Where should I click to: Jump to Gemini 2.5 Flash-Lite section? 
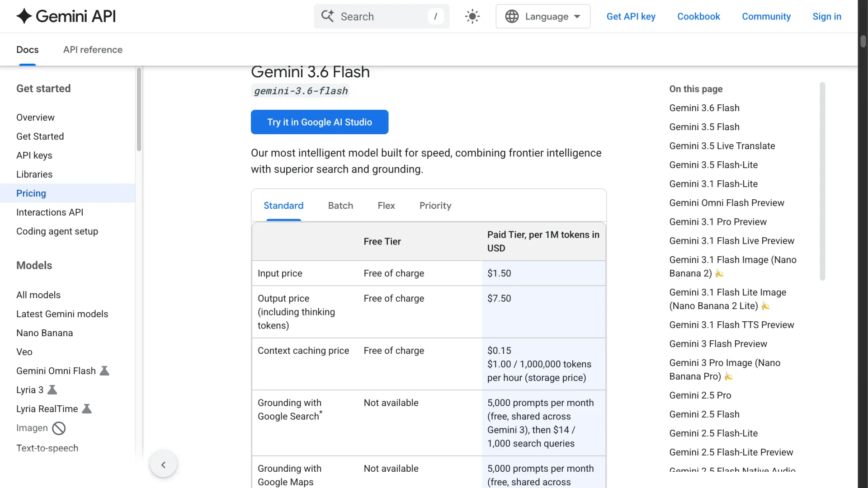[x=713, y=433]
